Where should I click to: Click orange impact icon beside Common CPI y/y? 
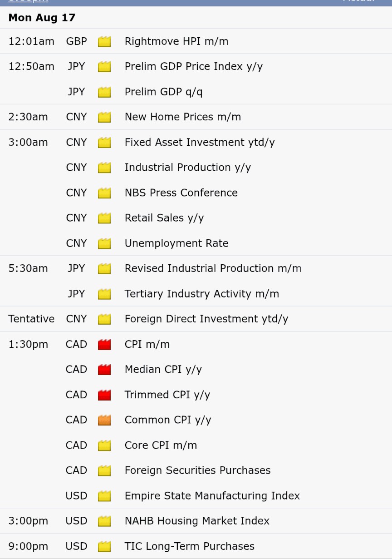tap(104, 420)
